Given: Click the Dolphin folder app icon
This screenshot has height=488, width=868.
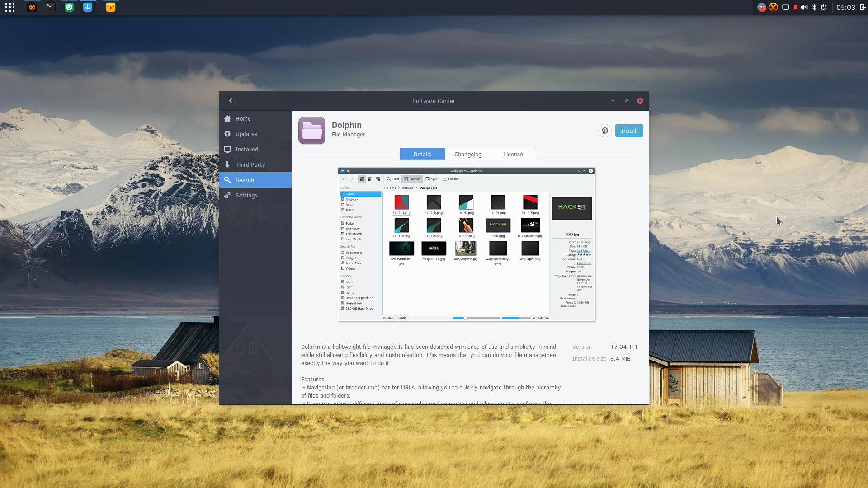Looking at the screenshot, I should click(x=312, y=131).
